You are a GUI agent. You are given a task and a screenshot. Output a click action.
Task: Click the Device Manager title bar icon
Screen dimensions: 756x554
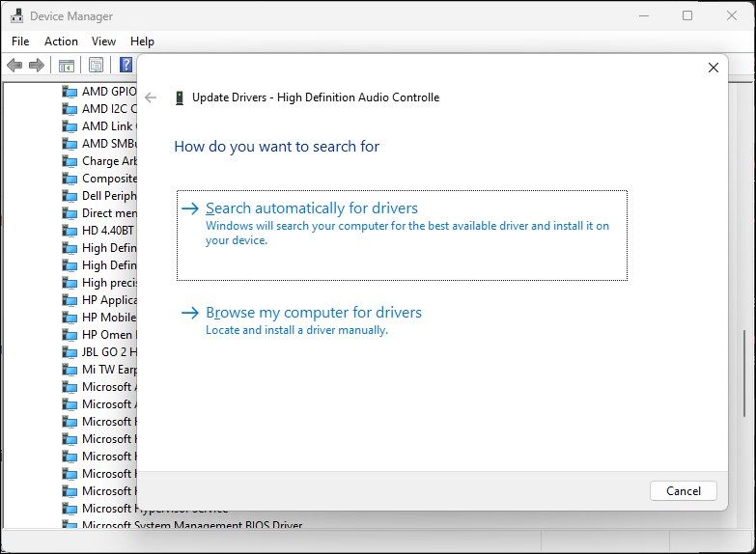pyautogui.click(x=15, y=16)
